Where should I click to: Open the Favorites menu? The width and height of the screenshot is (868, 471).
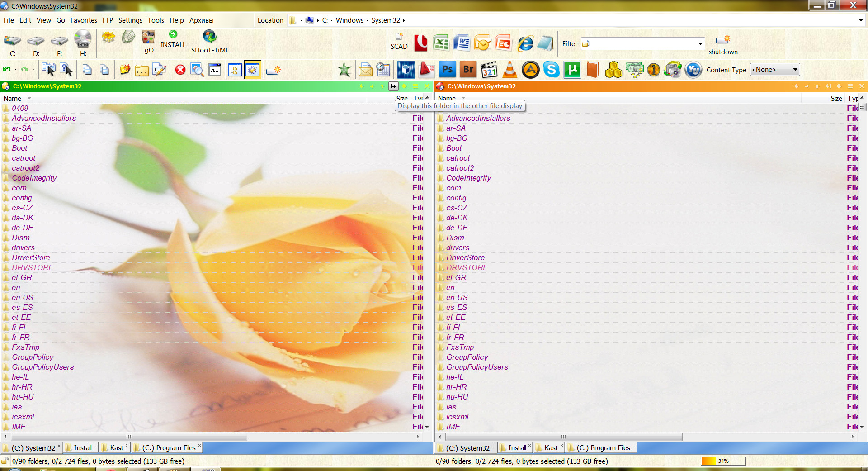tap(84, 20)
